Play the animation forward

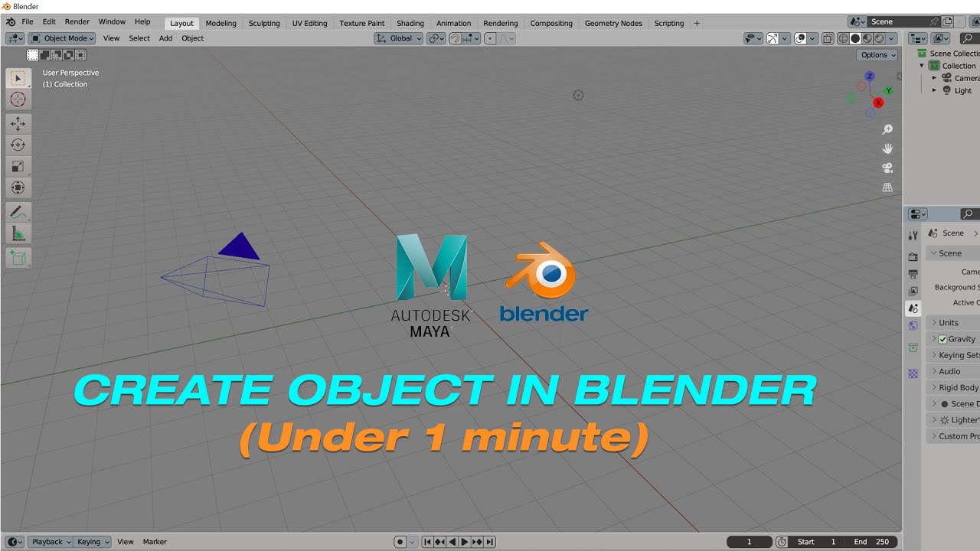click(464, 542)
